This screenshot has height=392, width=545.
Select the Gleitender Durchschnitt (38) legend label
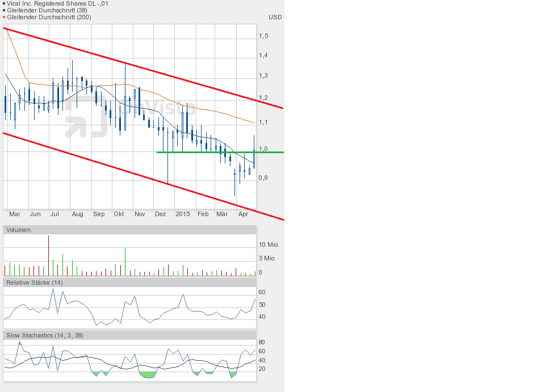[47, 11]
